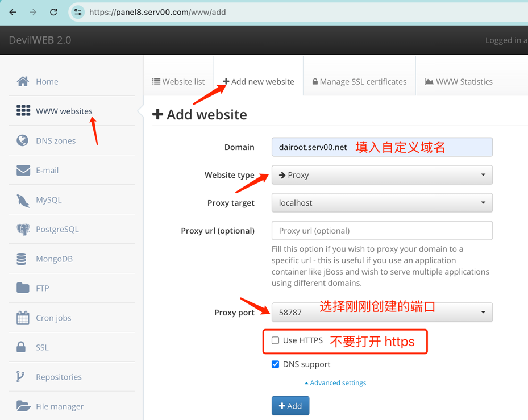Enable the Use HTTPS checkbox
528x420 pixels.
pyautogui.click(x=275, y=341)
